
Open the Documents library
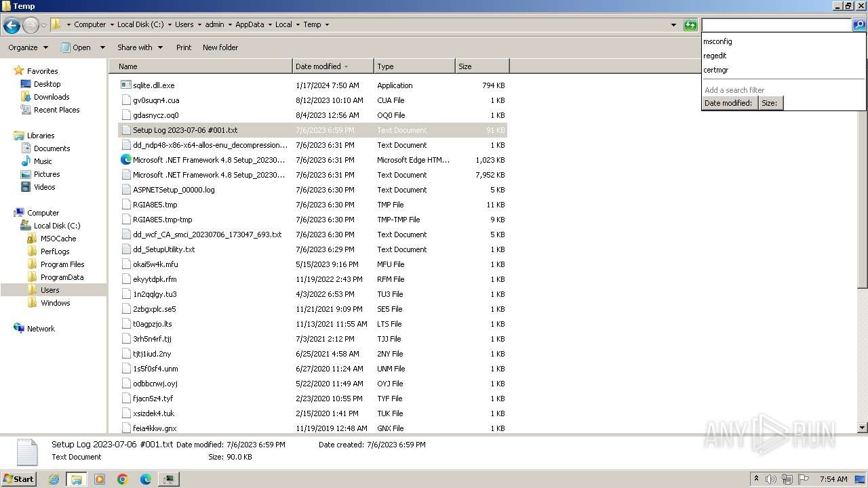click(x=52, y=148)
